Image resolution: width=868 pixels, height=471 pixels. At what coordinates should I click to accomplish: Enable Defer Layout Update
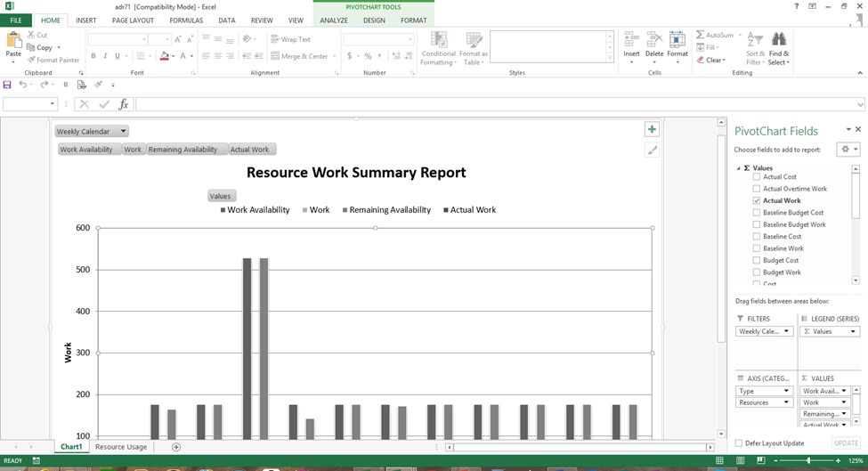click(x=738, y=443)
